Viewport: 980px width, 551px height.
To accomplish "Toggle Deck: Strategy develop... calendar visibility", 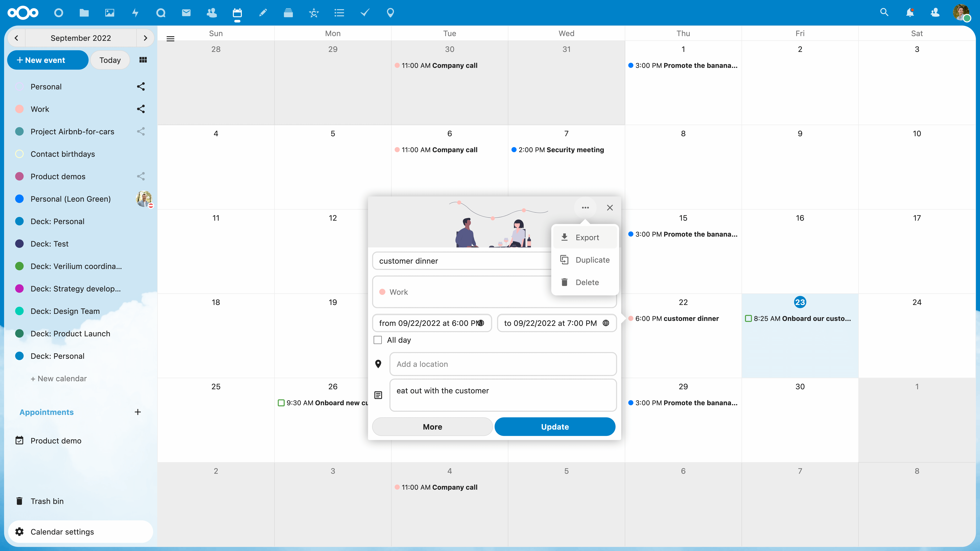I will 19,289.
